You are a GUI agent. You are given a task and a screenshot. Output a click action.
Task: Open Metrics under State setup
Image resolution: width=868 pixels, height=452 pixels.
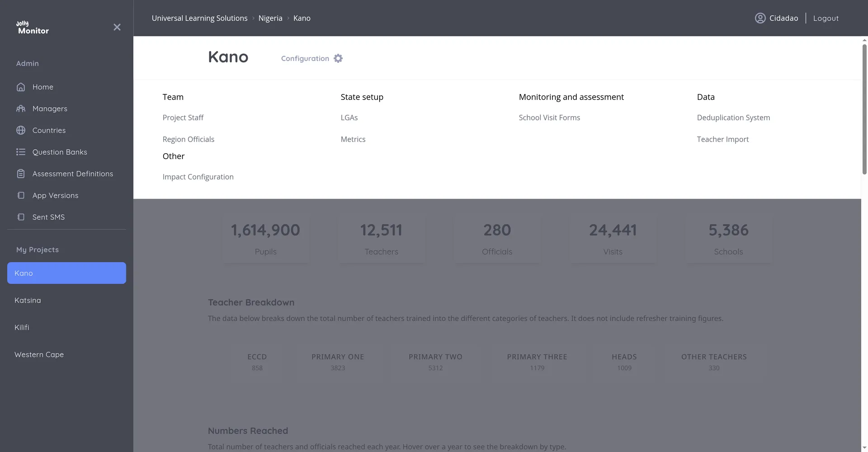coord(353,139)
